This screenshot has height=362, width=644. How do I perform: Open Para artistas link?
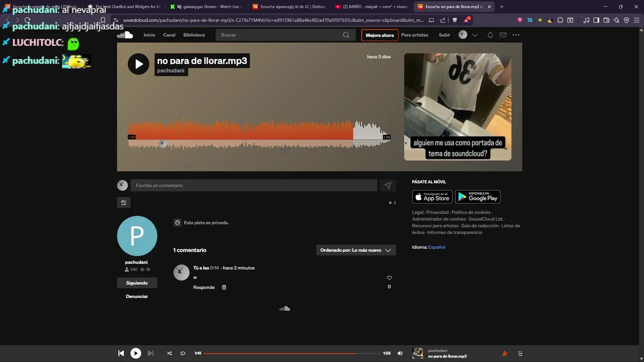415,35
